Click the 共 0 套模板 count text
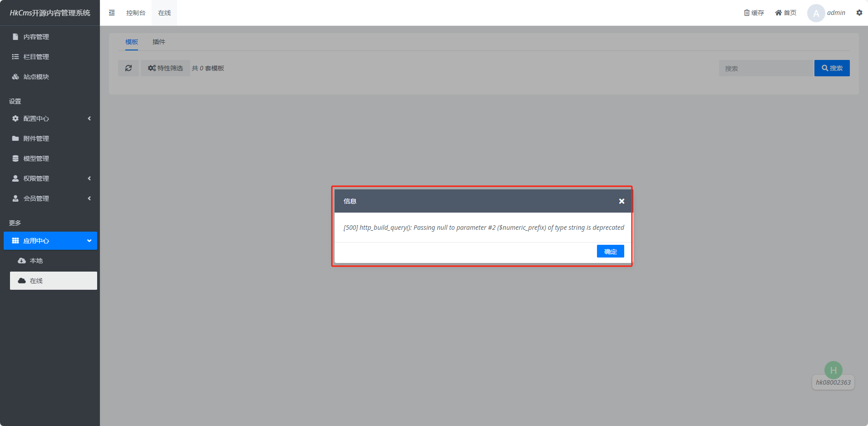 (208, 68)
